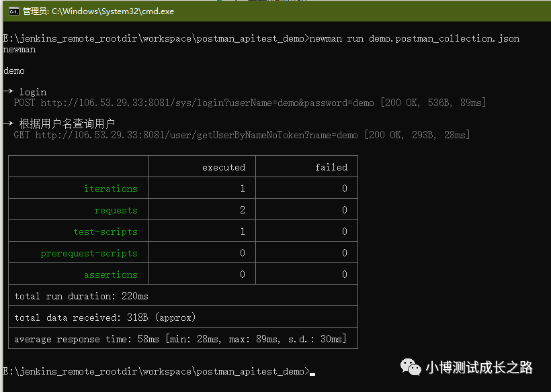Click the window title 'C:\Windows\System32\cmd.exe'

[113, 11]
